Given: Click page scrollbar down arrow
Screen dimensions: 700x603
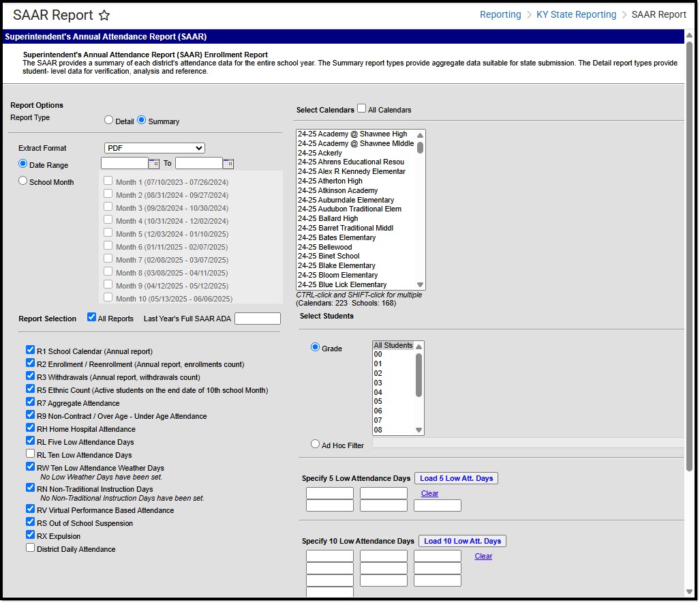Looking at the screenshot, I should (689, 592).
